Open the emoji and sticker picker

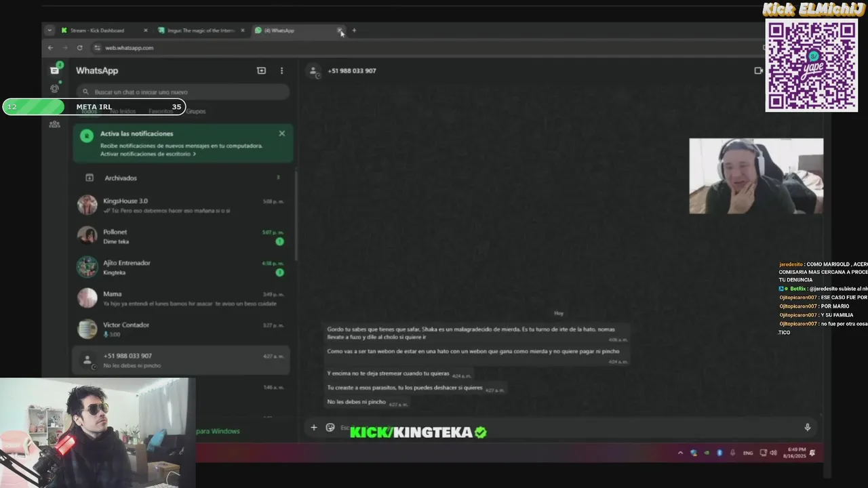[x=330, y=427]
